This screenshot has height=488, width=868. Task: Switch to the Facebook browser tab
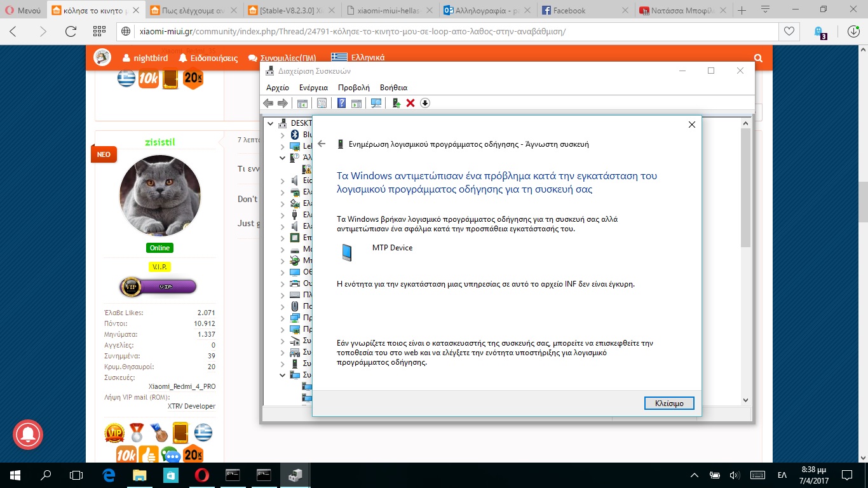585,10
